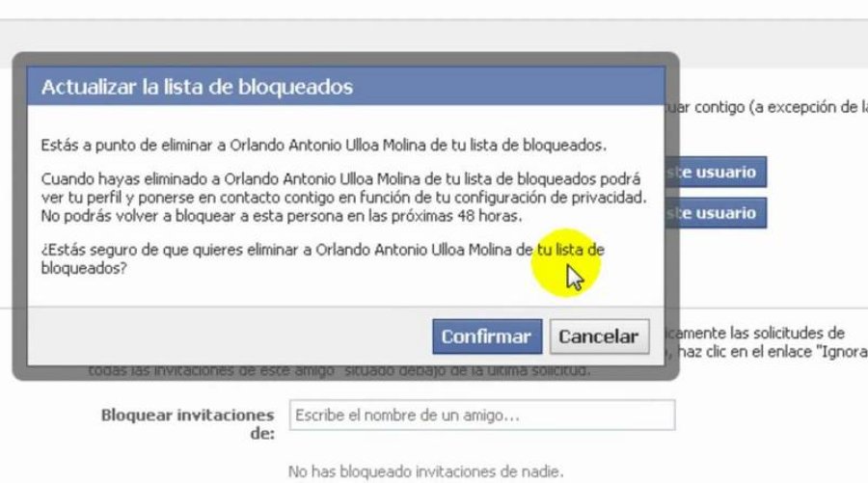Click the line starting 'No podrás volver a bloquear'
Screen dimensions: 868x483
pyautogui.click(x=282, y=216)
